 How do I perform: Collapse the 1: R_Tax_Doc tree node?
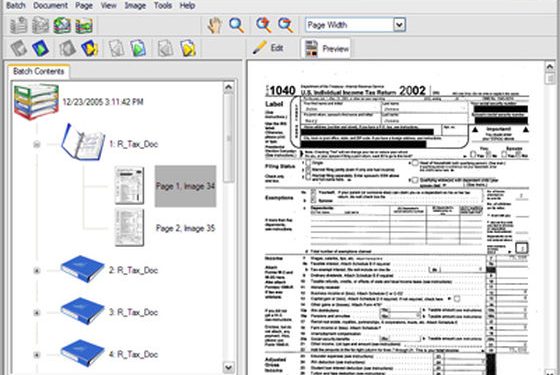(x=36, y=144)
